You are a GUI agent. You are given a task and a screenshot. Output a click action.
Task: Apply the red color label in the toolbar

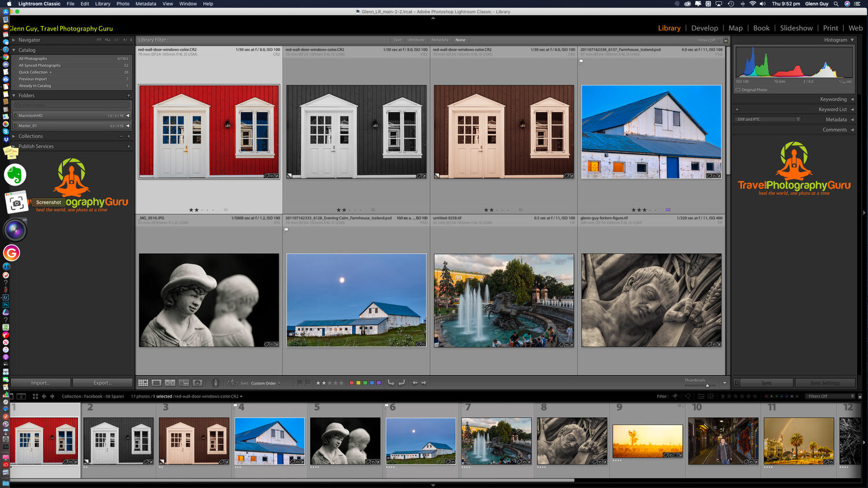352,383
